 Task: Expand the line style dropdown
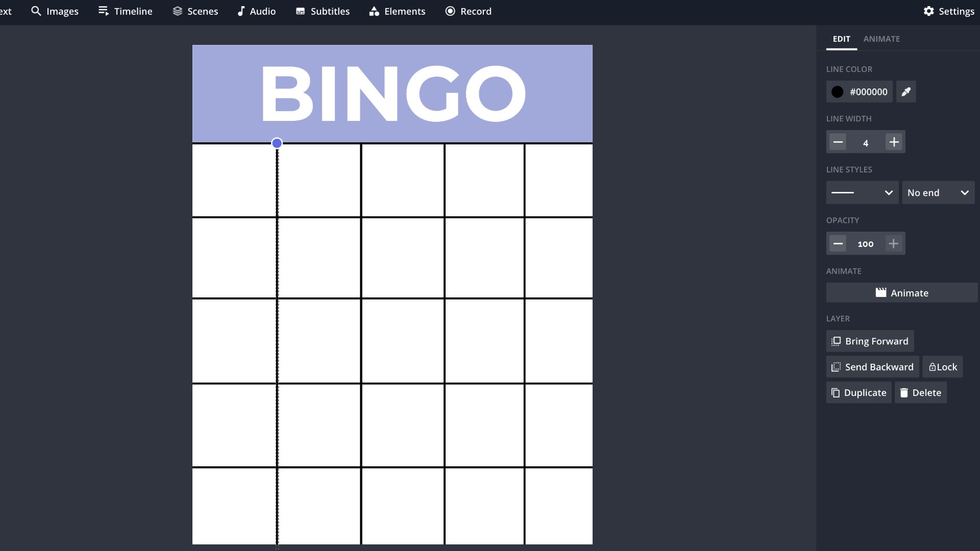pos(862,192)
